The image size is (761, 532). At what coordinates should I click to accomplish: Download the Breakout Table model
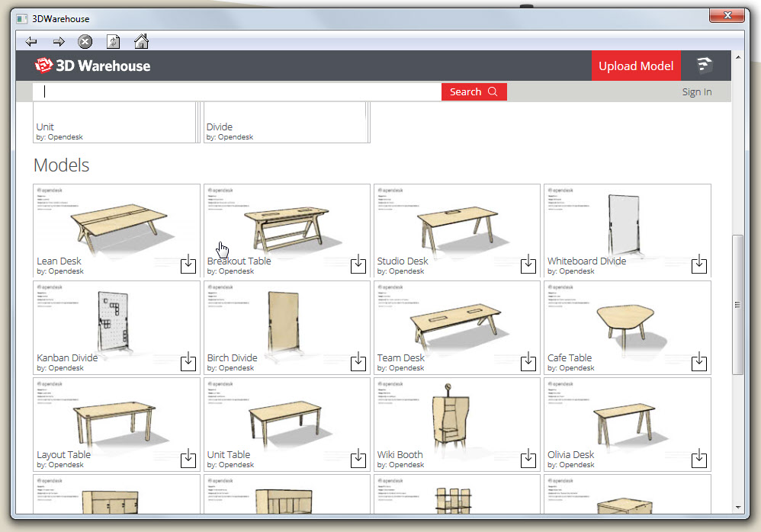[x=358, y=264]
